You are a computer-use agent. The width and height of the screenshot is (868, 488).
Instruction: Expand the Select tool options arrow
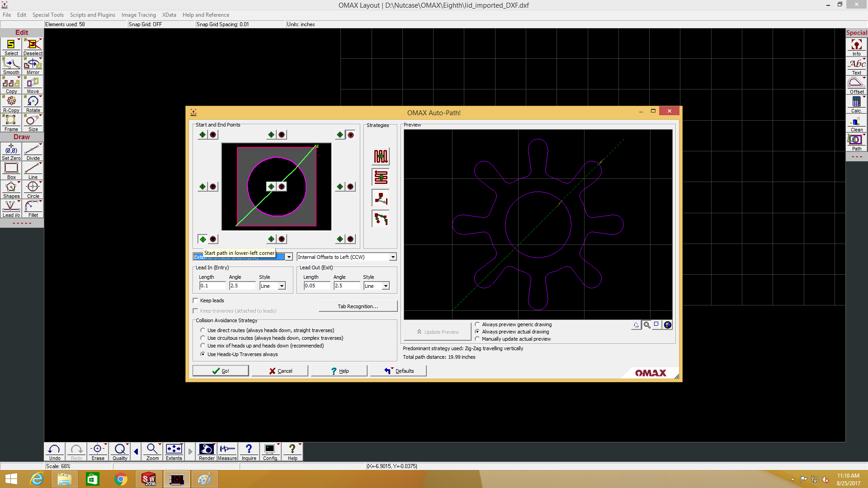(19, 40)
